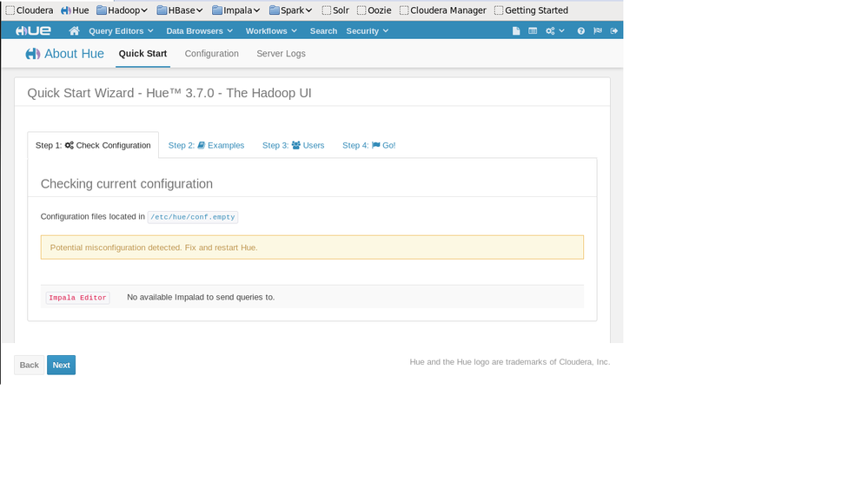
Task: Open the Oozie bookmark
Action: (x=374, y=10)
